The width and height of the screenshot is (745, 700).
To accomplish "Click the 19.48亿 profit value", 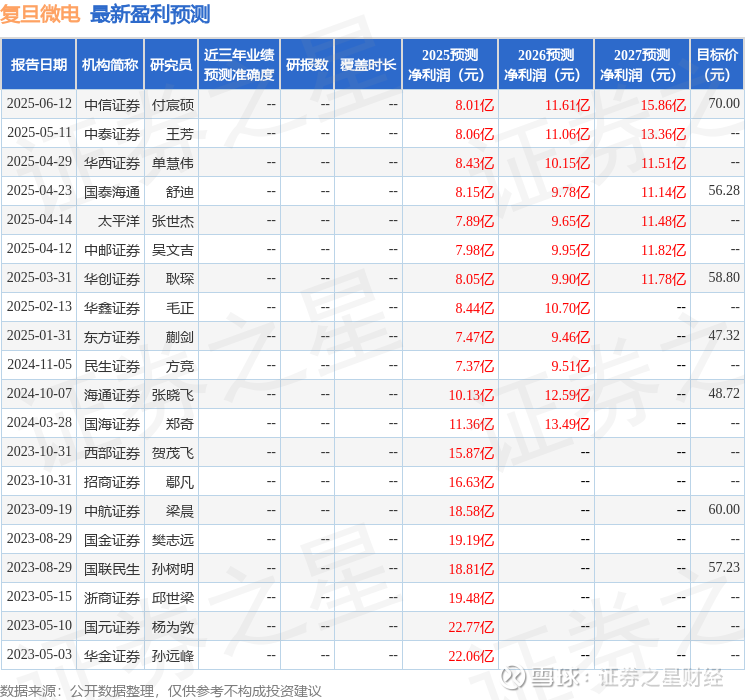I will (x=471, y=598).
